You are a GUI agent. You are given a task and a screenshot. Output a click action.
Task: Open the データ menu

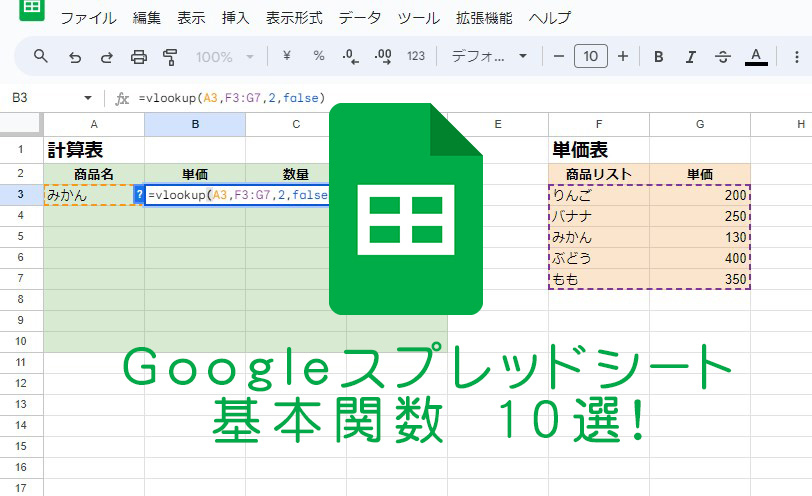pos(360,18)
